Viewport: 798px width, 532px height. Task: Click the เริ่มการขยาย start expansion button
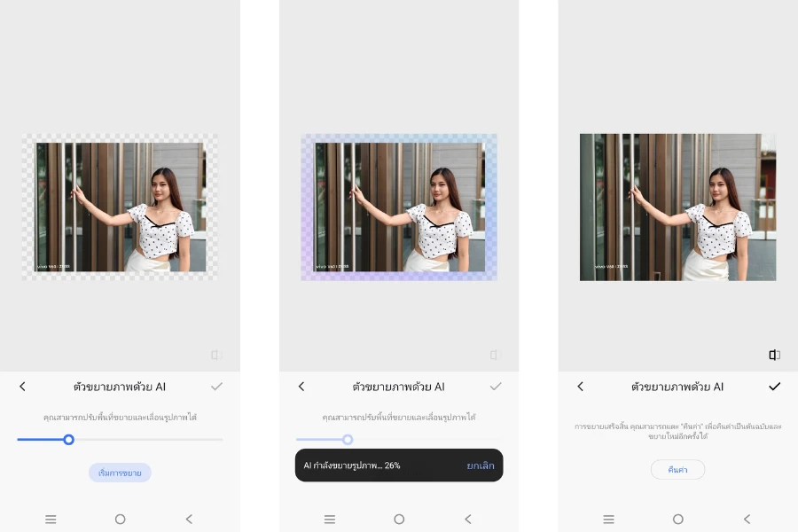120,473
